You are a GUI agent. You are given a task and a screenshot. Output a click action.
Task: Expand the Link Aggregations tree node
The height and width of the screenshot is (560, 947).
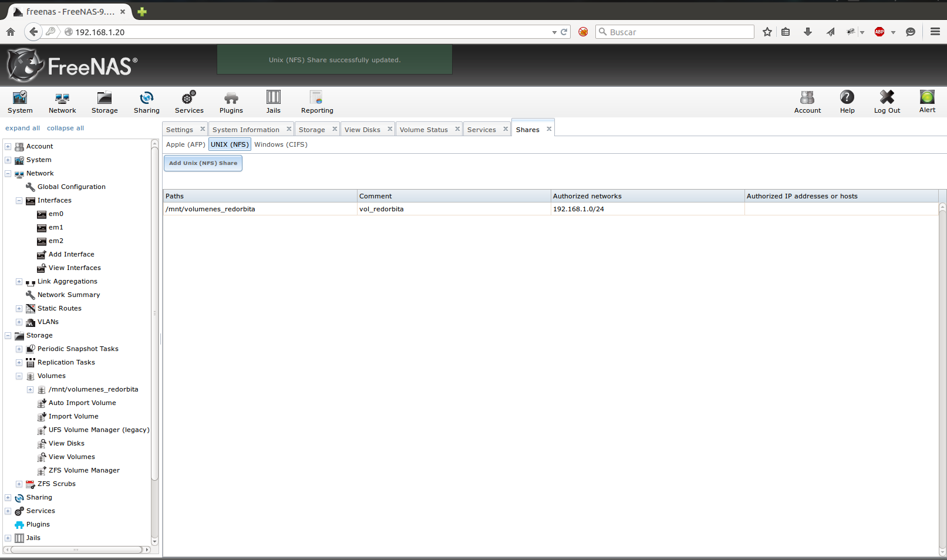(19, 282)
